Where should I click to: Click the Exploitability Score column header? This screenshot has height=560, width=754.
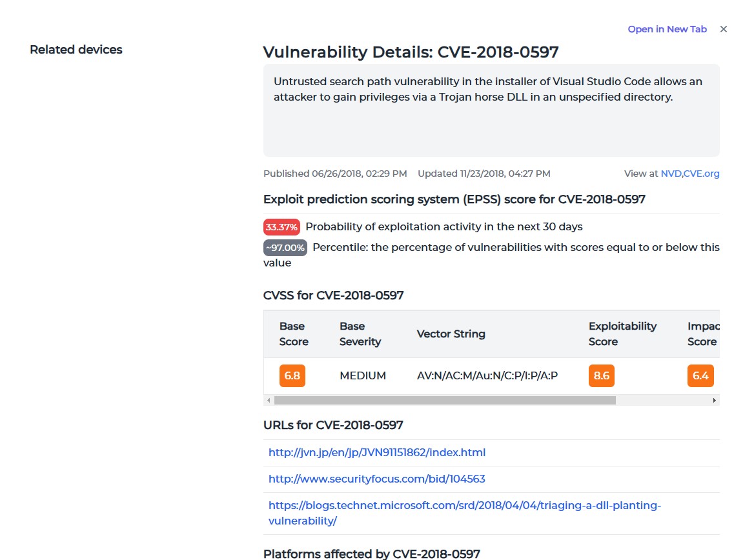tap(622, 334)
